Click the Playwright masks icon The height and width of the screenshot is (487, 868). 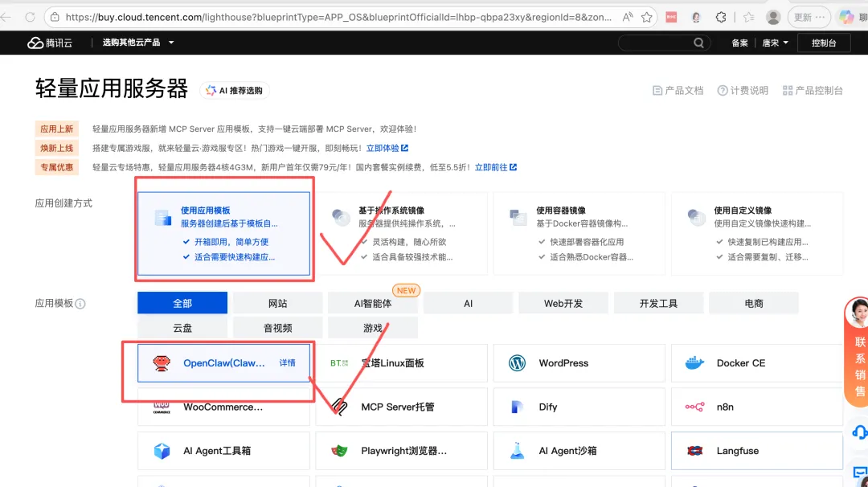pos(339,451)
